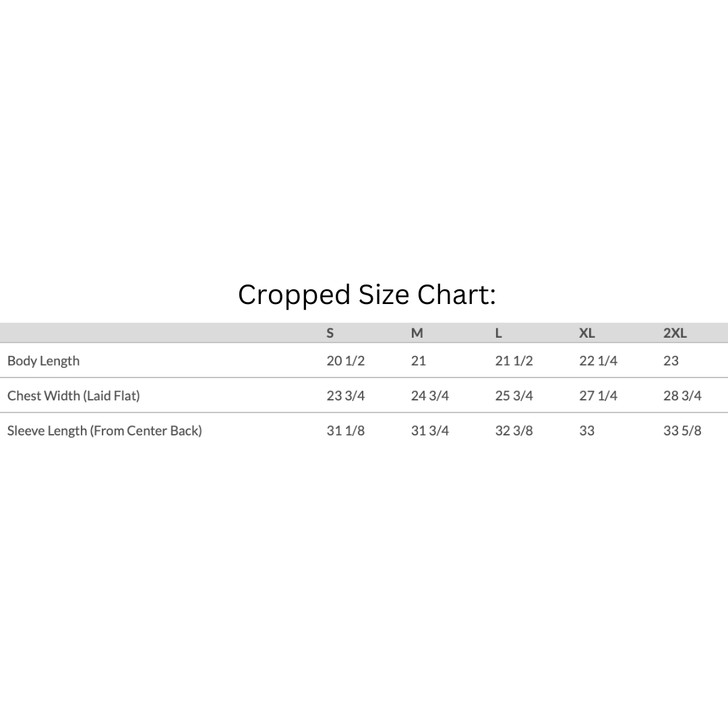Click the 20 1/2 body length value
The height and width of the screenshot is (728, 728).
(x=346, y=361)
